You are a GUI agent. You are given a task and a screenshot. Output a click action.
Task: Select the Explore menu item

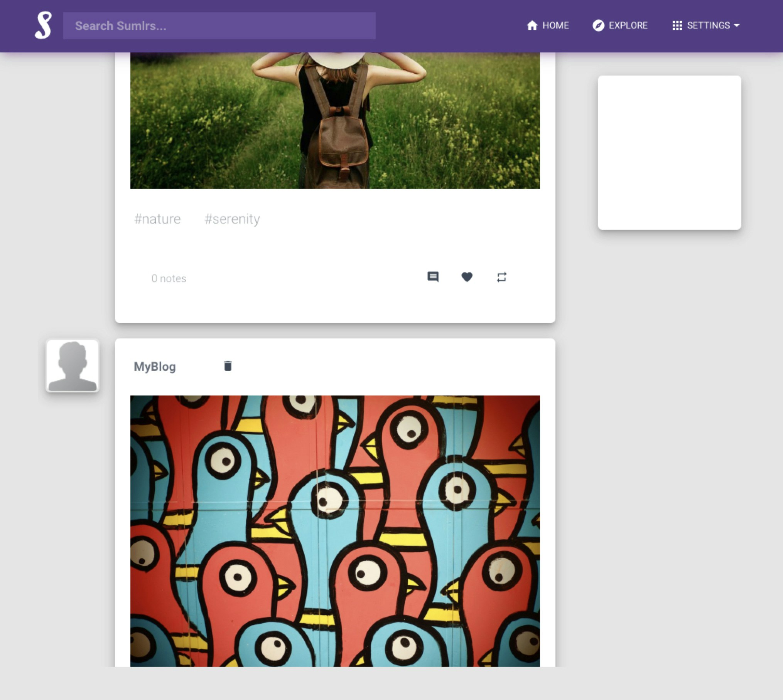coord(628,25)
